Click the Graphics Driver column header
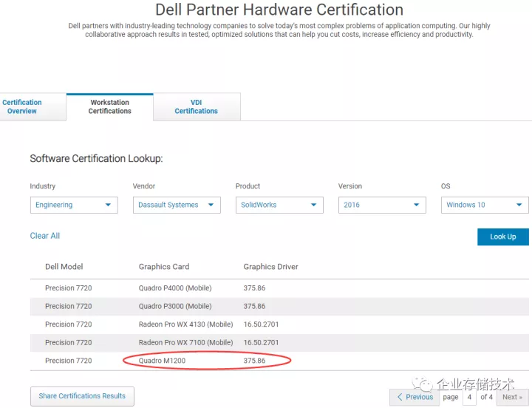Screen dimensions: 532x408 pos(270,267)
